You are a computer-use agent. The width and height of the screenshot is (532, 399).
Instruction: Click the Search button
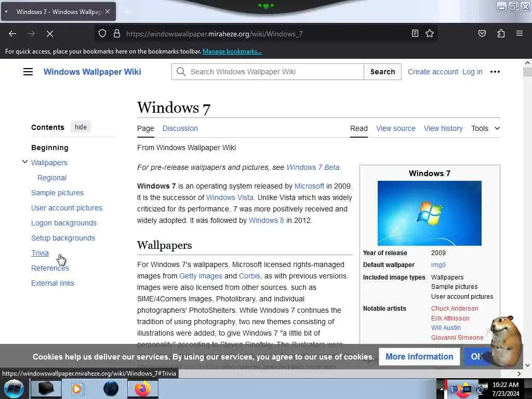click(x=382, y=72)
